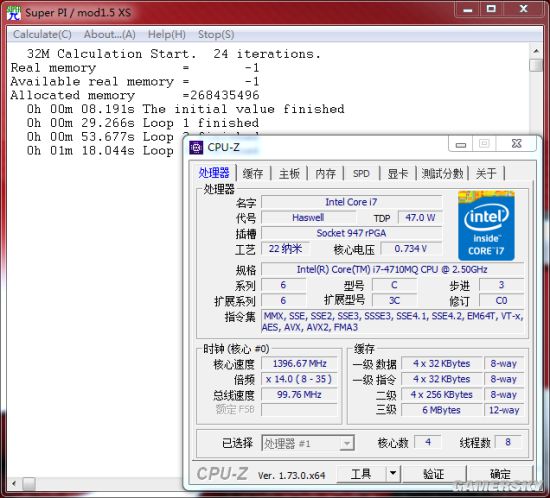Click the 验证 button

click(434, 474)
